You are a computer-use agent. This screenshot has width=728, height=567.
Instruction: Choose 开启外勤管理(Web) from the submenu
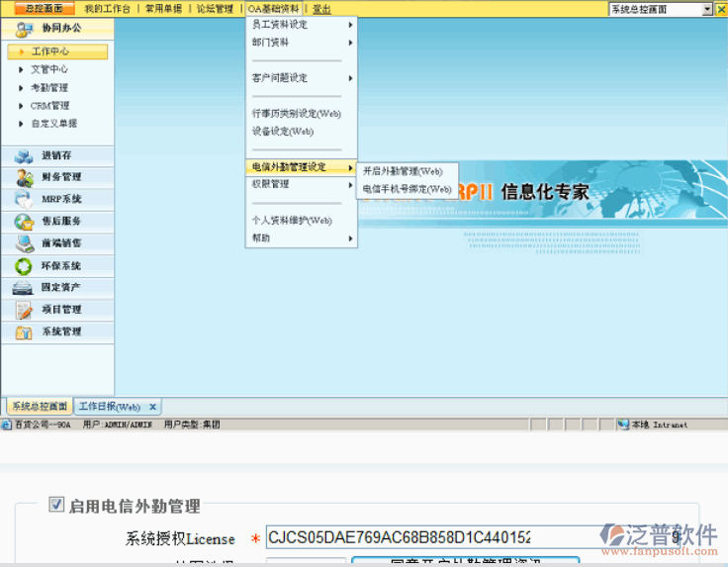pos(403,171)
